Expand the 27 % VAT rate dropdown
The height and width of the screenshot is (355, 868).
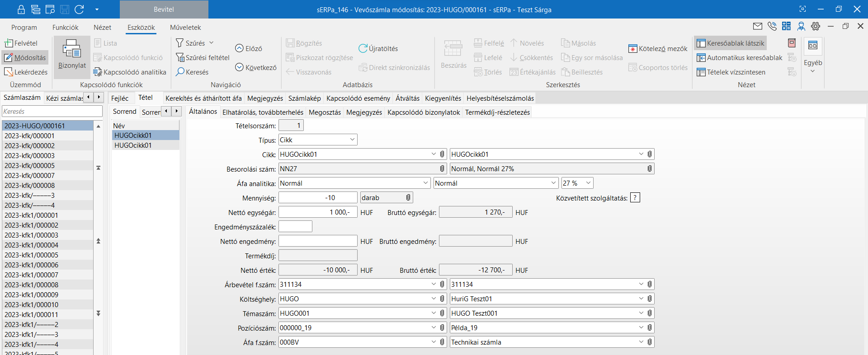[588, 183]
